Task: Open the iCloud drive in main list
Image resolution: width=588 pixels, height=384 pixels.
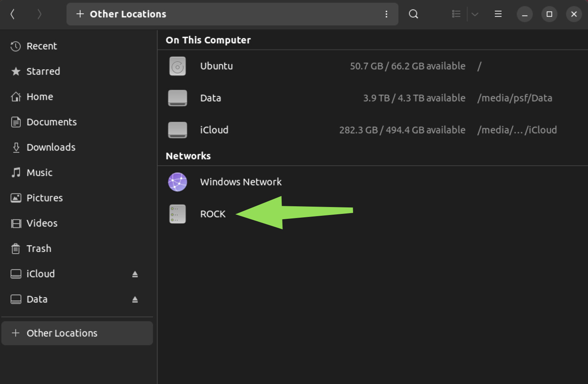Action: 214,130
